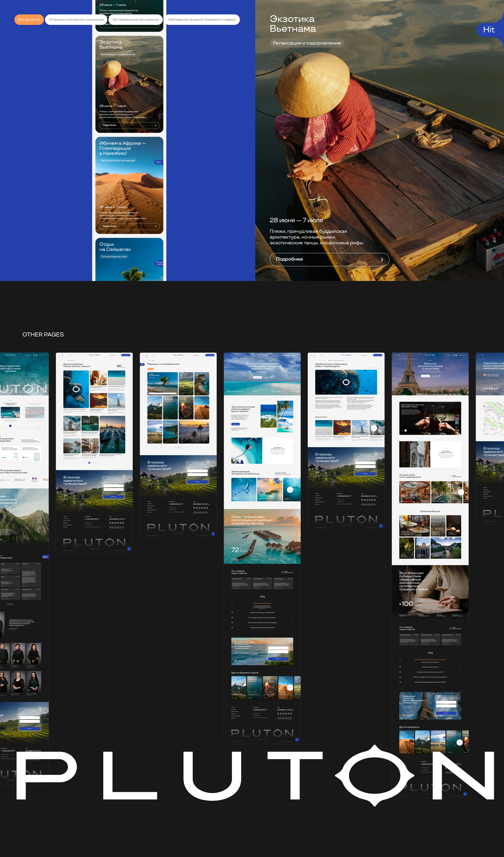
Task: Click the email zakaz@plutonline.ru in routes page footer
Action: coord(201,504)
